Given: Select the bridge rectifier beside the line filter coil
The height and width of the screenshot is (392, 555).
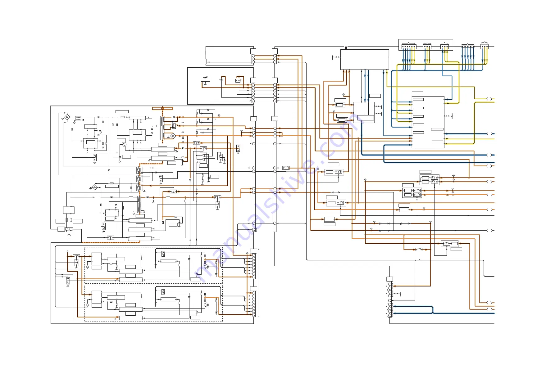Looking at the screenshot, I should 67,117.
